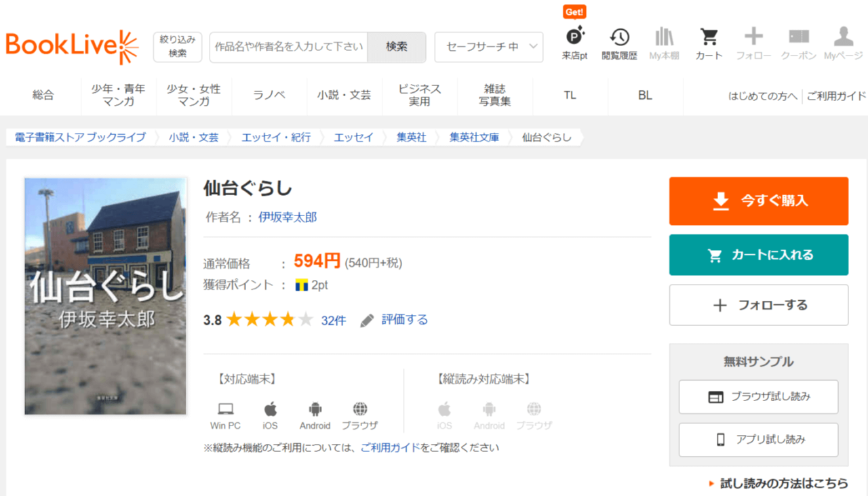This screenshot has height=496, width=868.
Task: Click the ブラウザ試し読み sample button
Action: (759, 397)
